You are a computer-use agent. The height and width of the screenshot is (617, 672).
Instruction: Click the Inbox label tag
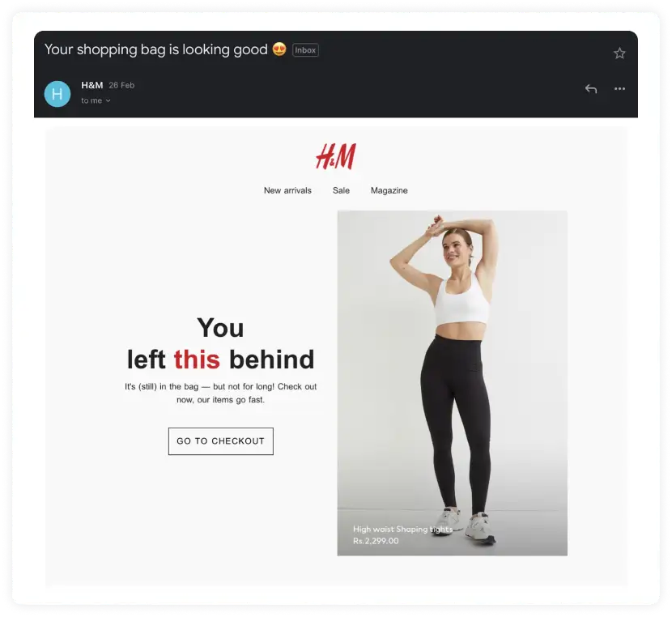coord(305,50)
